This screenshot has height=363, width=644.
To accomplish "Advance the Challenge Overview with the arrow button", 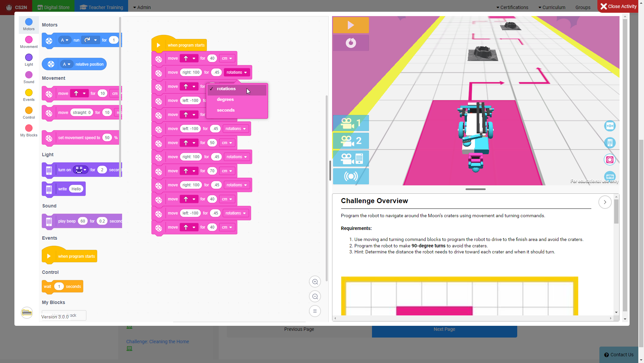I will click(605, 202).
